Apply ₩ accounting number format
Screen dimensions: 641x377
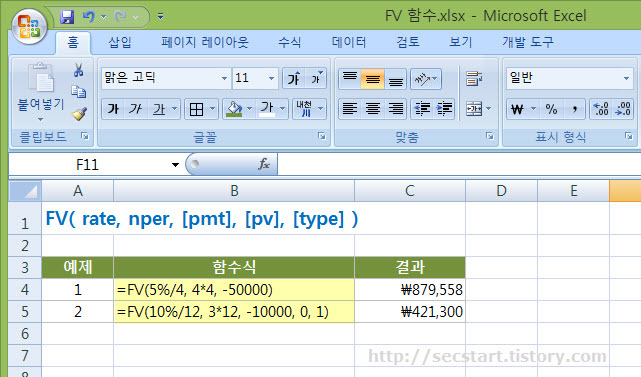click(517, 109)
